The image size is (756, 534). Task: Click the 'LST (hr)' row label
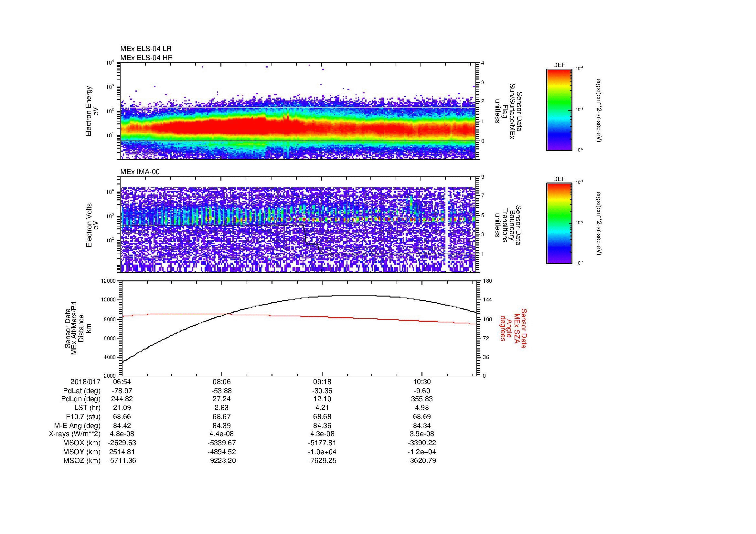tap(87, 408)
